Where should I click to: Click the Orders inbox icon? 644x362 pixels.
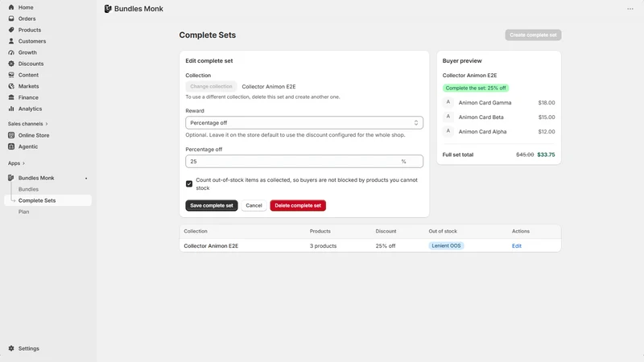click(x=11, y=19)
